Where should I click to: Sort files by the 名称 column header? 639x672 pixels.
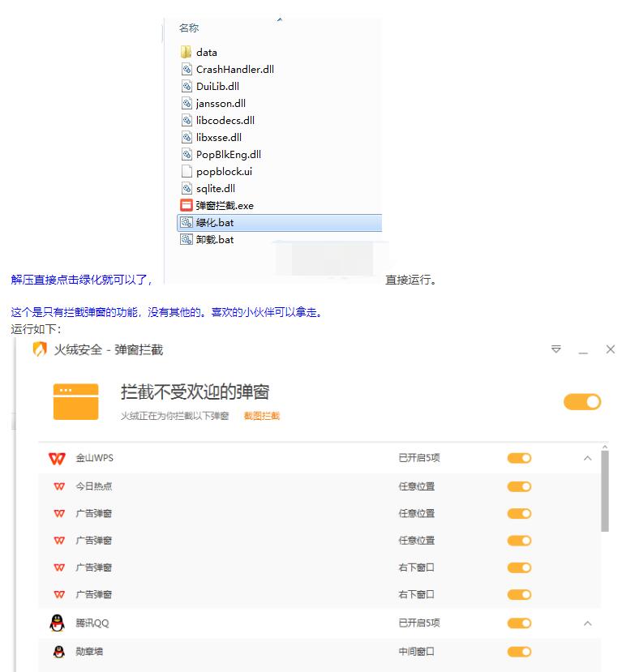point(189,28)
